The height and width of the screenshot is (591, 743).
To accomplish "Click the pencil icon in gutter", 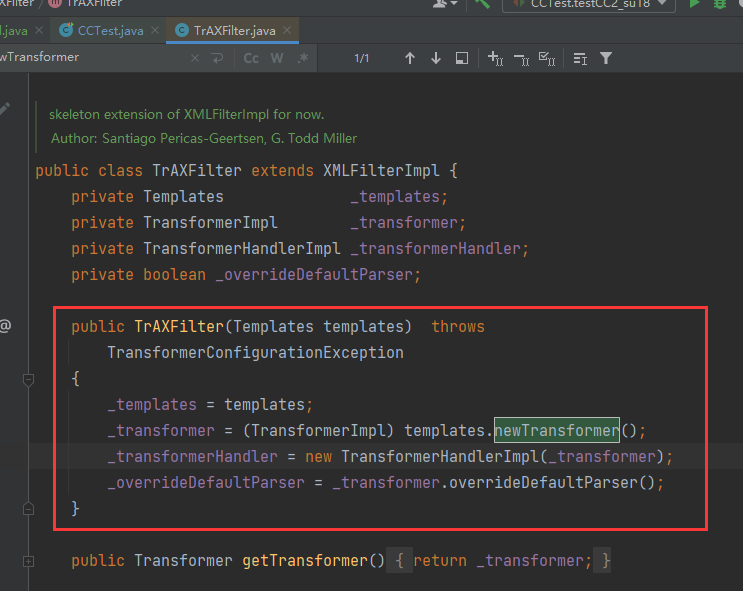I will [x=4, y=109].
